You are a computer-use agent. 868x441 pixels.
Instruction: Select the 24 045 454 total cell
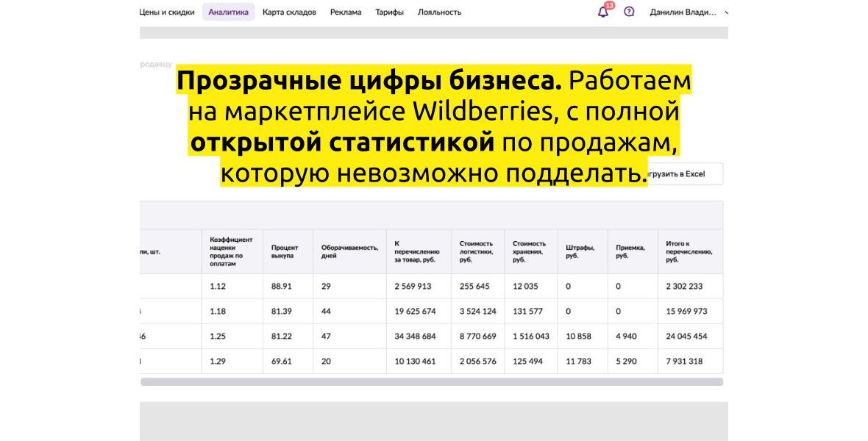click(x=690, y=337)
